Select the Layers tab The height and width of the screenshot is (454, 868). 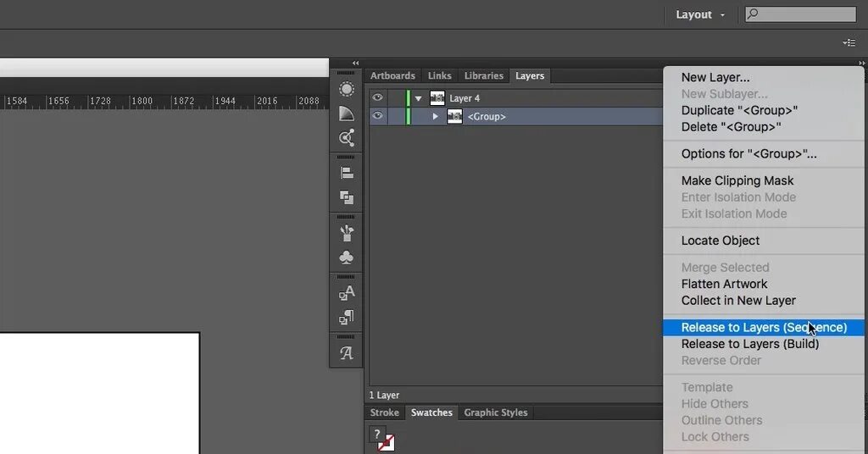530,75
